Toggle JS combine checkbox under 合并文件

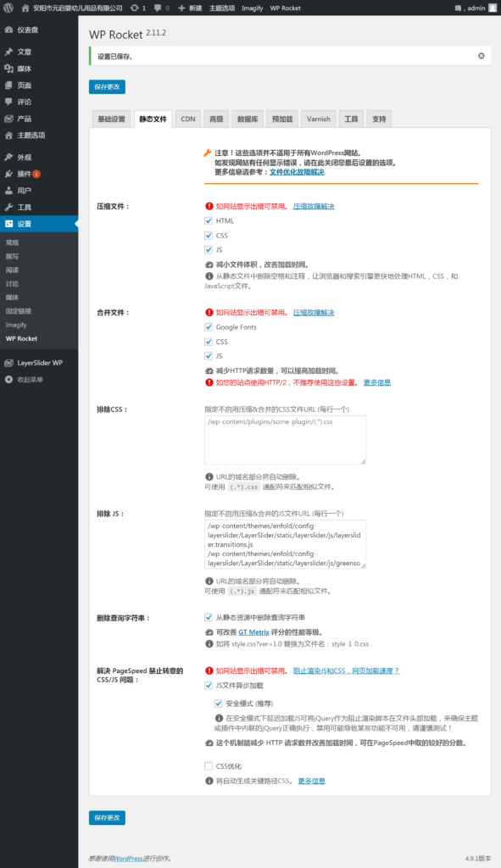click(x=209, y=356)
